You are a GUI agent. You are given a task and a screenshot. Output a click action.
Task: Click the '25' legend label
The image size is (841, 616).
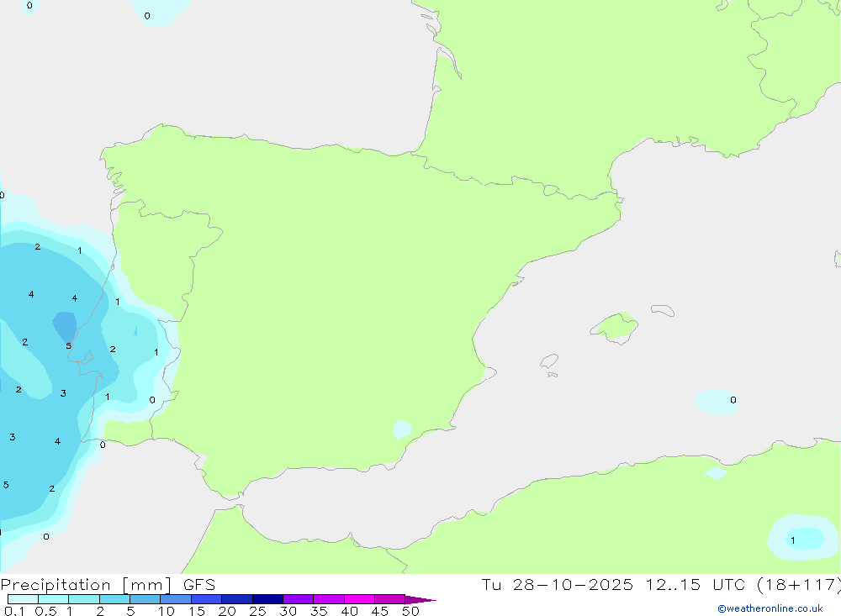[257, 611]
